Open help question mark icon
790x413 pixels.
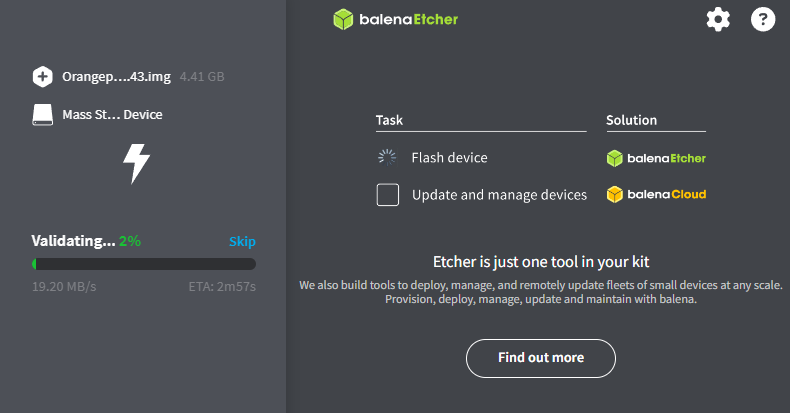click(x=763, y=19)
